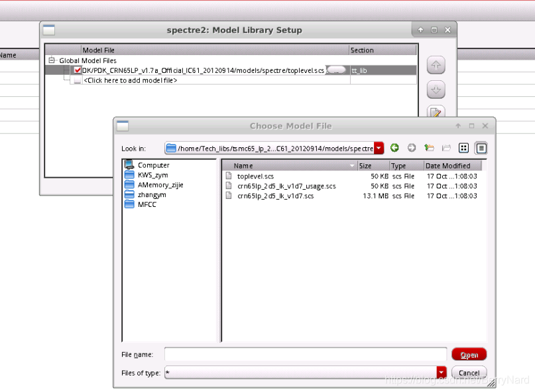535x392 pixels.
Task: Click the File name input field
Action: click(305, 354)
